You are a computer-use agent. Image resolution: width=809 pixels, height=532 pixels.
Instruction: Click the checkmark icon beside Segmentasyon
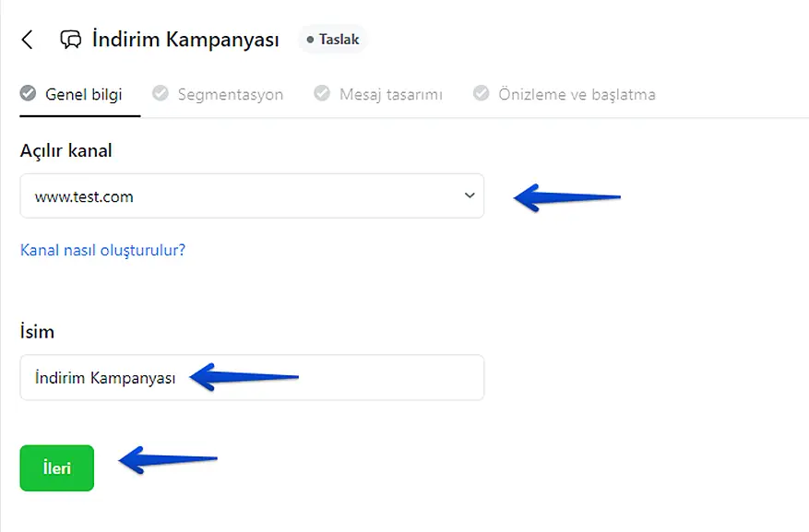(161, 94)
